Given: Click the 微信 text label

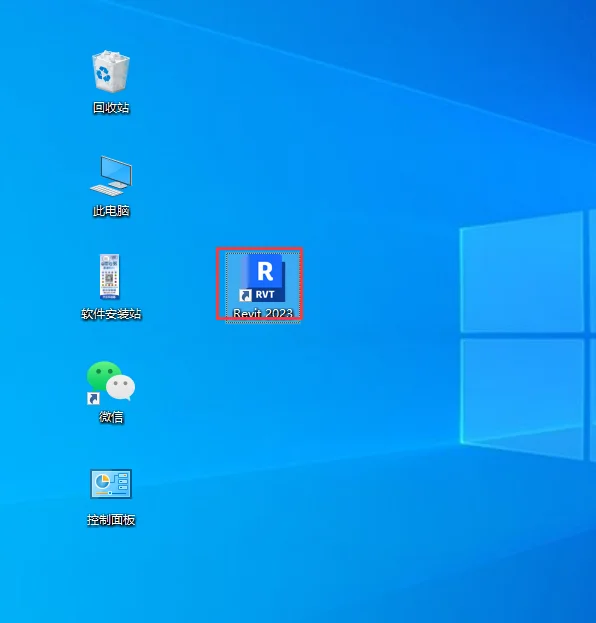Looking at the screenshot, I should point(111,417).
